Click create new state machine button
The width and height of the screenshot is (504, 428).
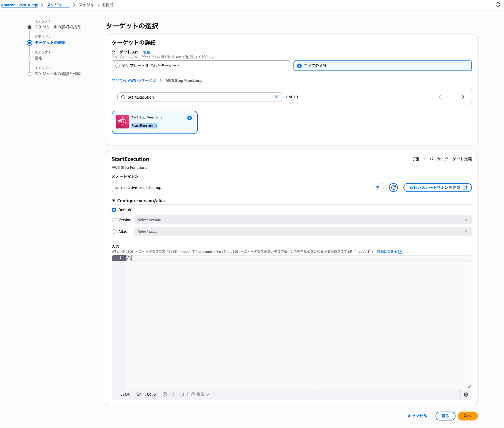438,188
